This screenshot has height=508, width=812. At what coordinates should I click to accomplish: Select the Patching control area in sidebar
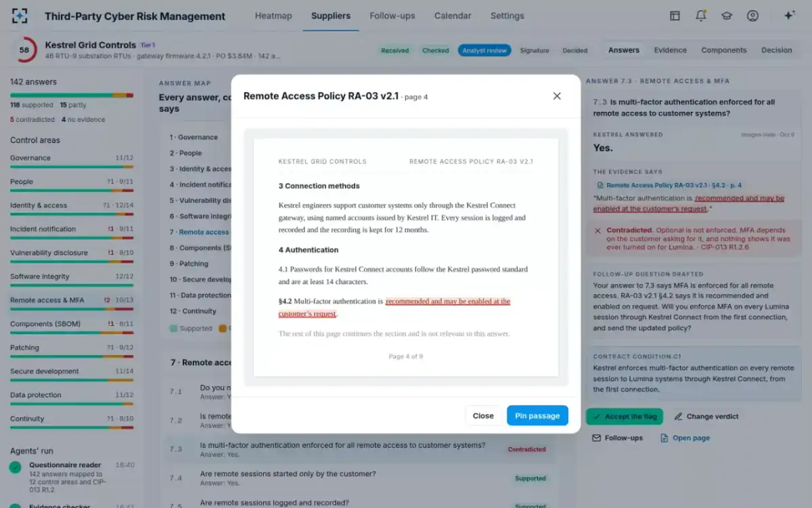click(x=72, y=350)
